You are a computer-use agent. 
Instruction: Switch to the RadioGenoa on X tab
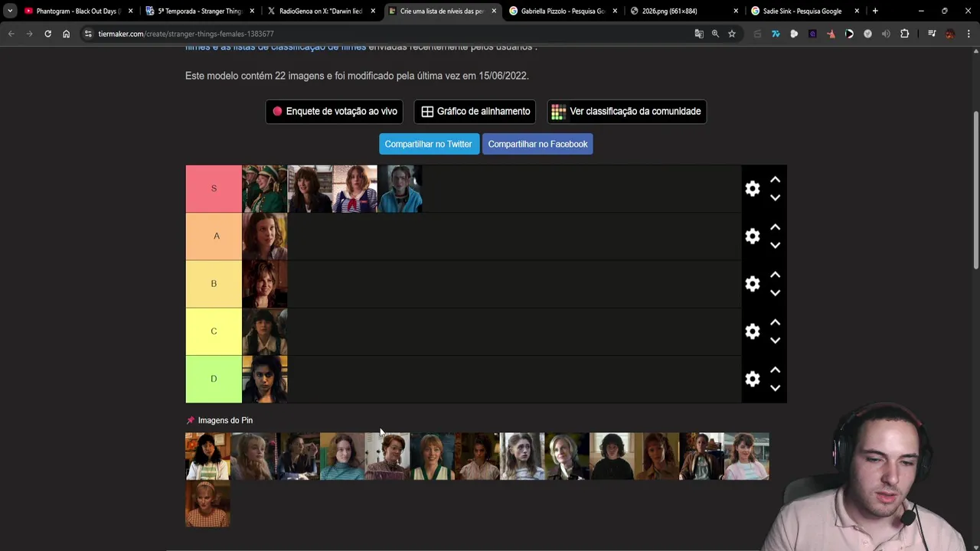coord(320,11)
